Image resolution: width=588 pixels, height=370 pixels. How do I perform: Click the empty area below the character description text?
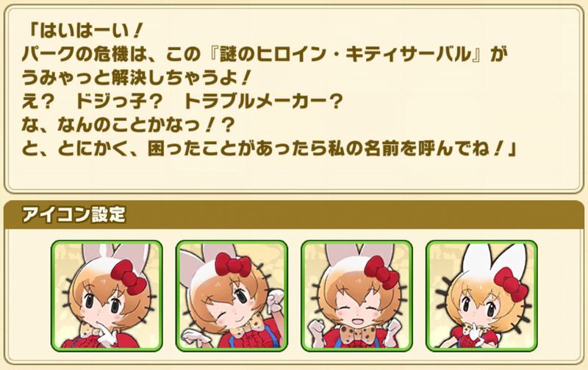tap(294, 173)
